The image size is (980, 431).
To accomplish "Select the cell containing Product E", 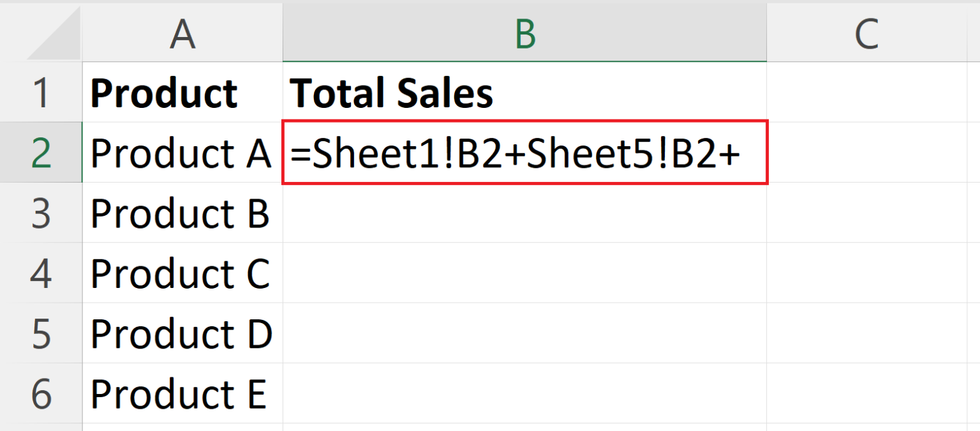I will click(x=182, y=394).
